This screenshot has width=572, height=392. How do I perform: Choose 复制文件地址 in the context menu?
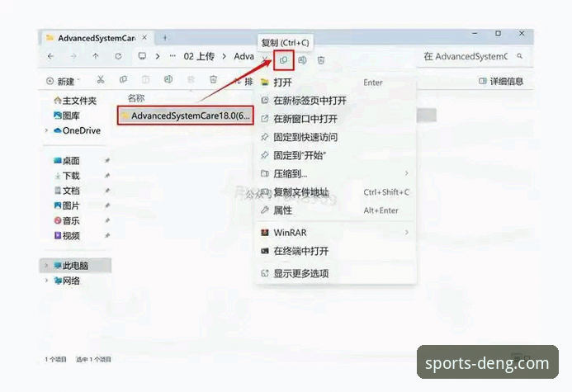point(336,192)
